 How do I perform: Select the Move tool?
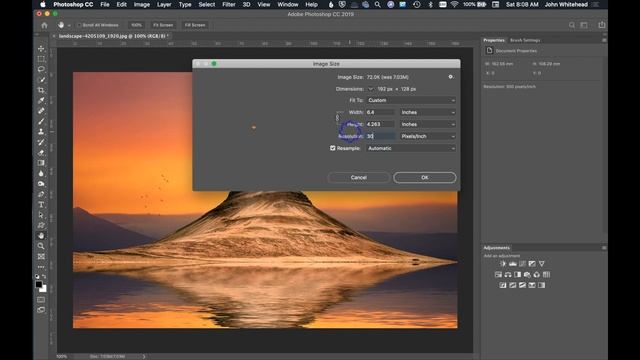[x=41, y=49]
